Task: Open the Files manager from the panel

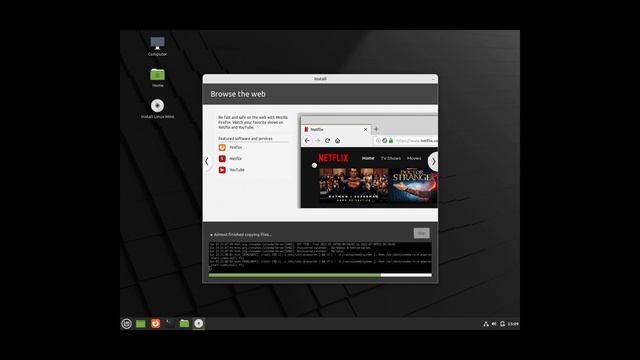Action: coord(184,324)
